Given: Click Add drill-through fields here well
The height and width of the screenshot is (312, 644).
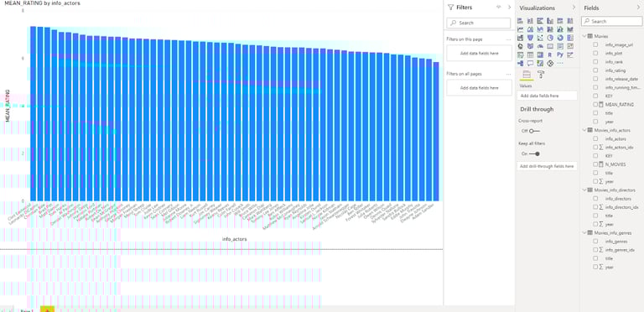Looking at the screenshot, I should tap(547, 166).
